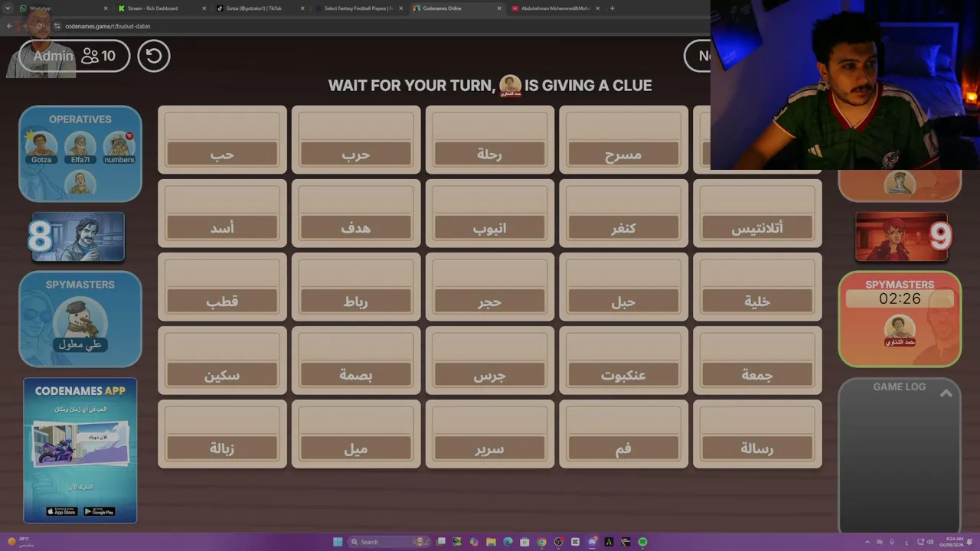
Task: Click the red team agent card showing 9
Action: tap(902, 237)
